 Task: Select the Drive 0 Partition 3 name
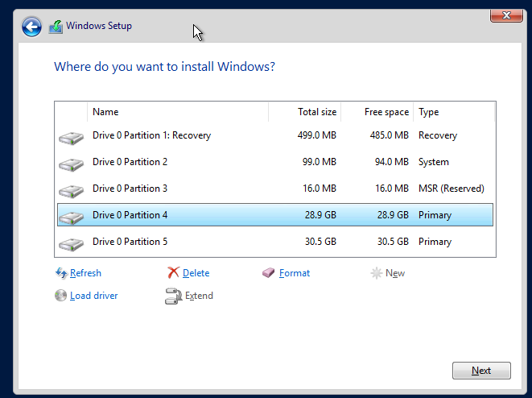130,189
